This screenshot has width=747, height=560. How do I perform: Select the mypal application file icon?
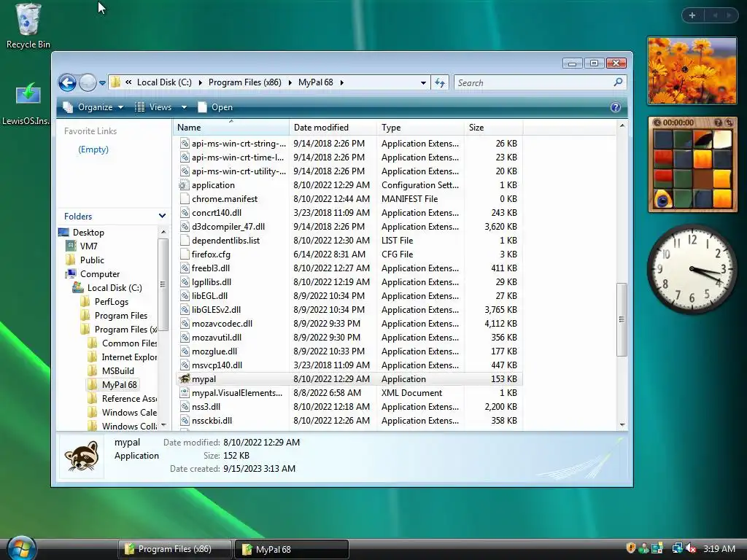point(184,379)
